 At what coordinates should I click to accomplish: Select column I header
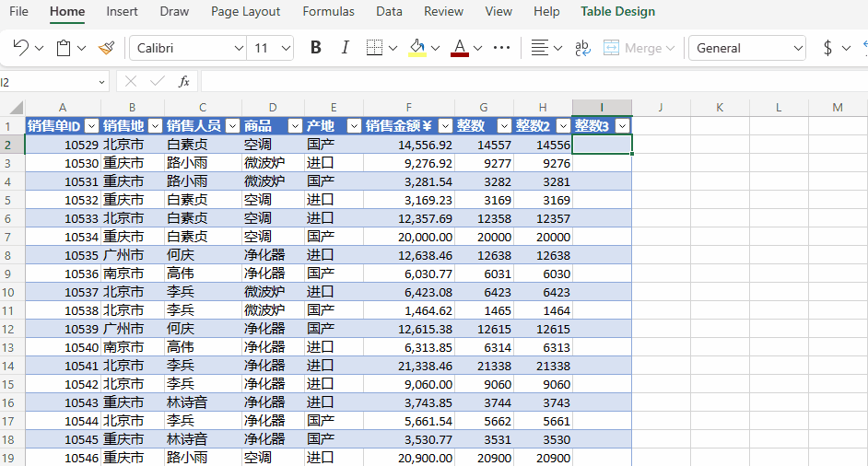tap(602, 108)
